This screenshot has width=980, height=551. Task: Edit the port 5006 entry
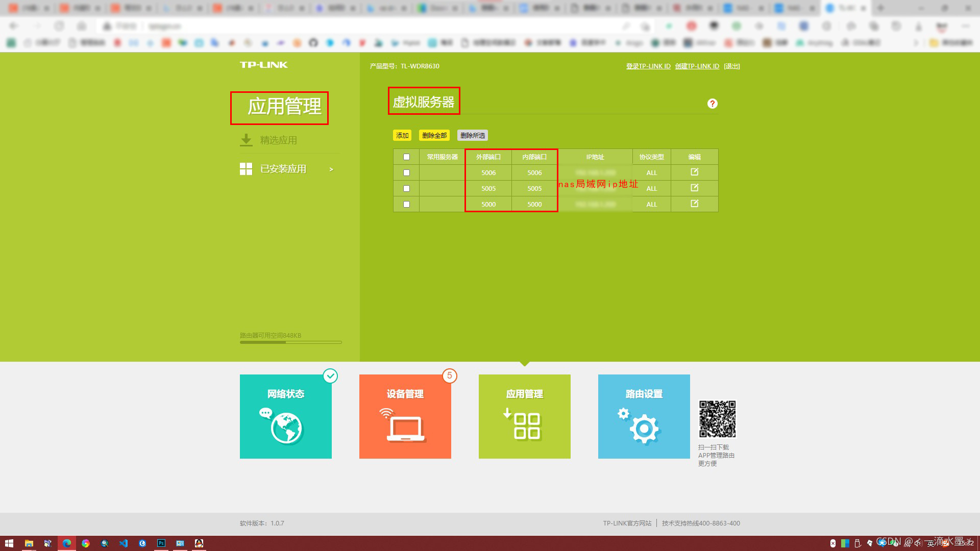694,172
